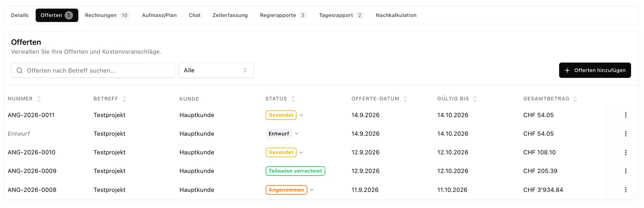Click offer number ANG-2026-0008

click(x=32, y=190)
